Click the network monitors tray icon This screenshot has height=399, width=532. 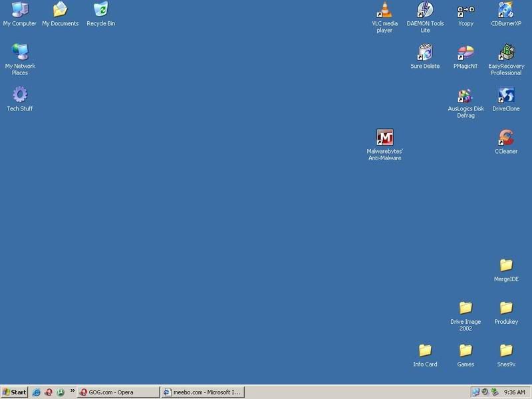point(475,392)
